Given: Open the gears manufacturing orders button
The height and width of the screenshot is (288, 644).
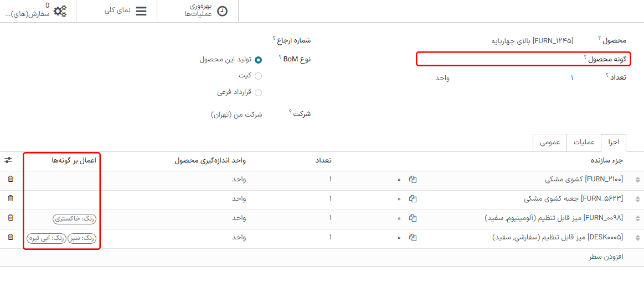Looking at the screenshot, I should pyautogui.click(x=60, y=11).
